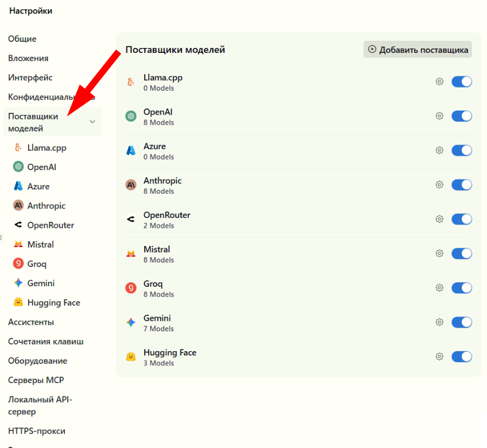Click the gear icon beside Anthropic
This screenshot has width=487, height=448.
(439, 185)
